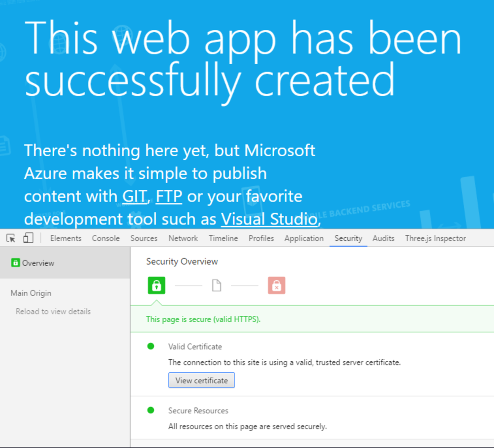The width and height of the screenshot is (494, 448).
Task: Follow the GIT link on the page
Action: 135,196
